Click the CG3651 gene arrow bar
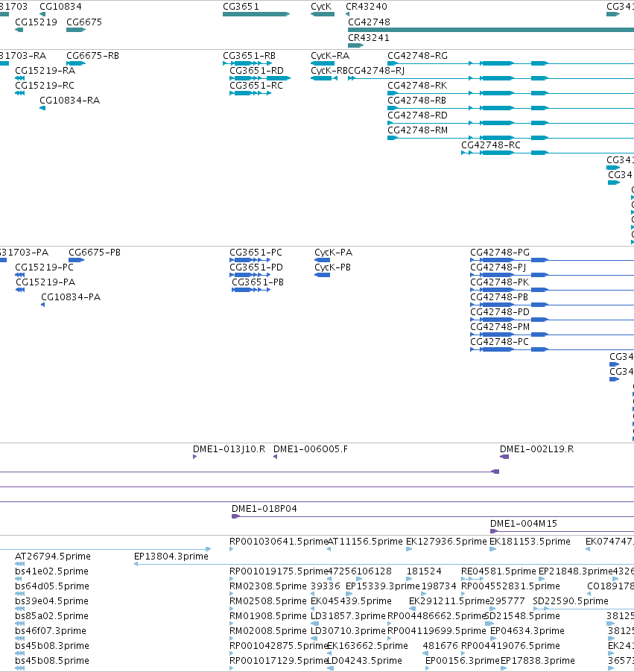This screenshot has width=634, height=672. pyautogui.click(x=256, y=14)
